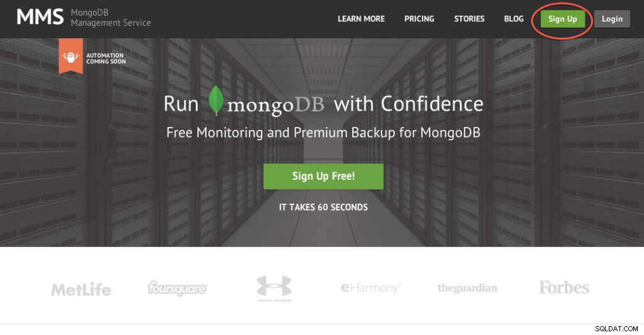Click the green Sign Up button in header
This screenshot has height=335, width=644.
click(563, 19)
